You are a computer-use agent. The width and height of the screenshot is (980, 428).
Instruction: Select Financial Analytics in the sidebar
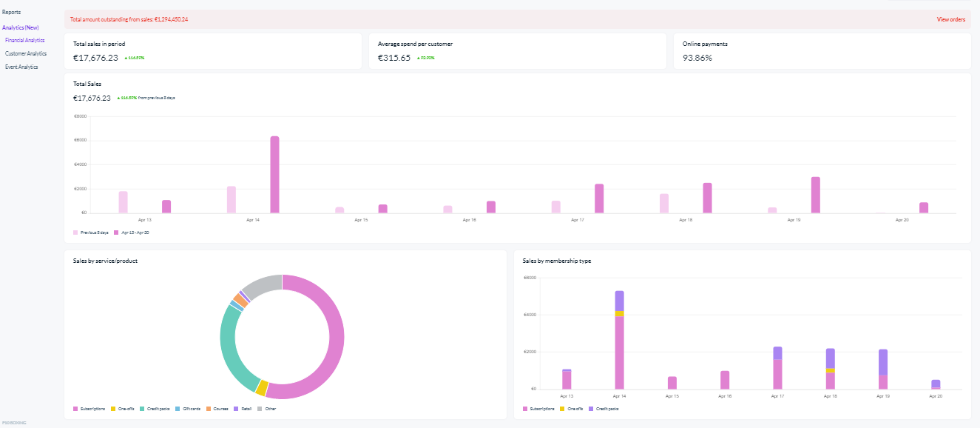pos(24,40)
